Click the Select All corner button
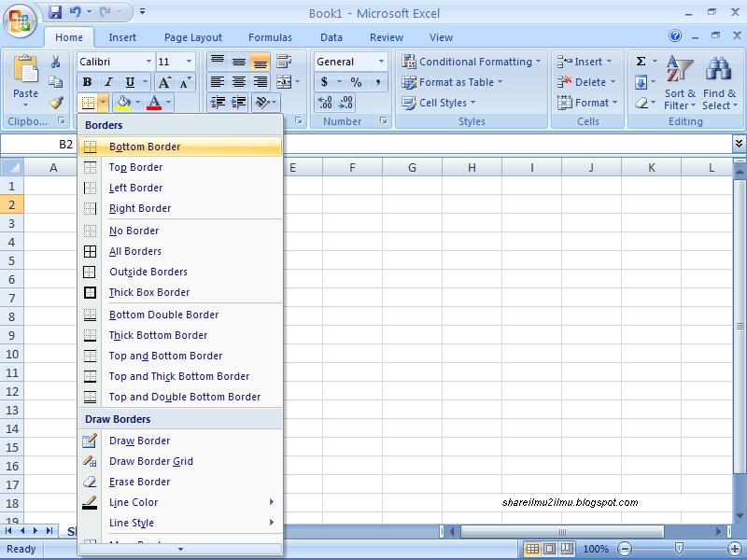This screenshot has height=560, width=747. click(12, 167)
